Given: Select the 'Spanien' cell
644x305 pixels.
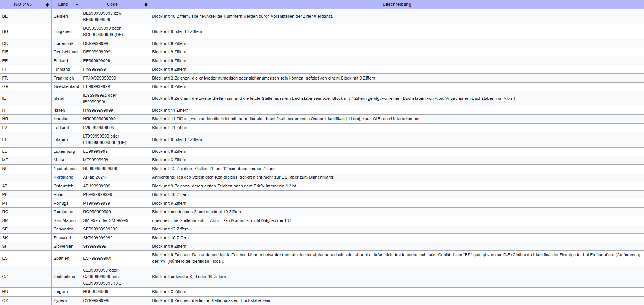Looking at the screenshot, I should 66,258.
